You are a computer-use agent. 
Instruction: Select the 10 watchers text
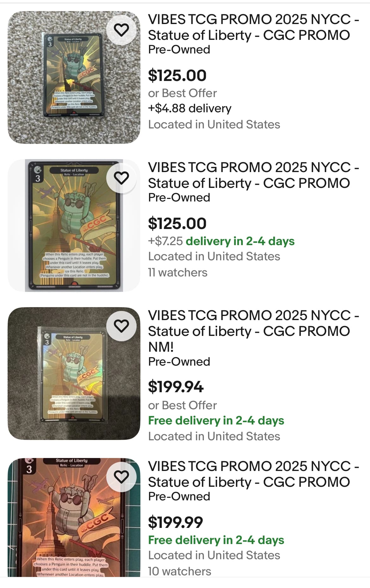coord(180,571)
